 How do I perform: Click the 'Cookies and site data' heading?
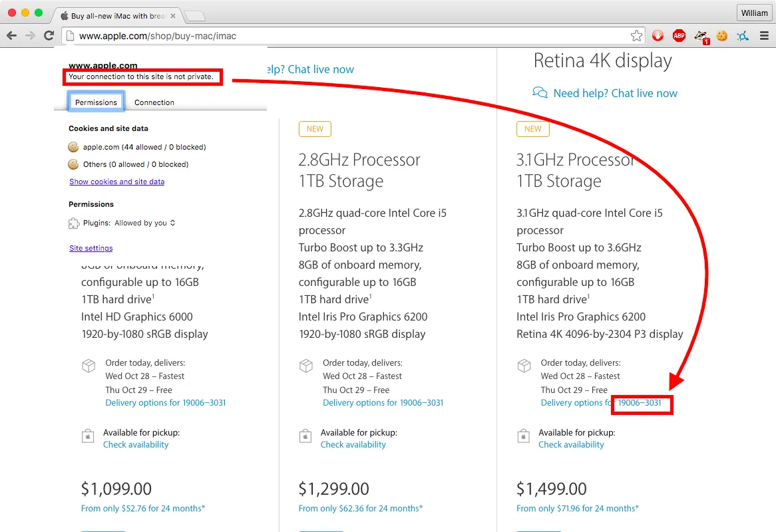[x=108, y=128]
